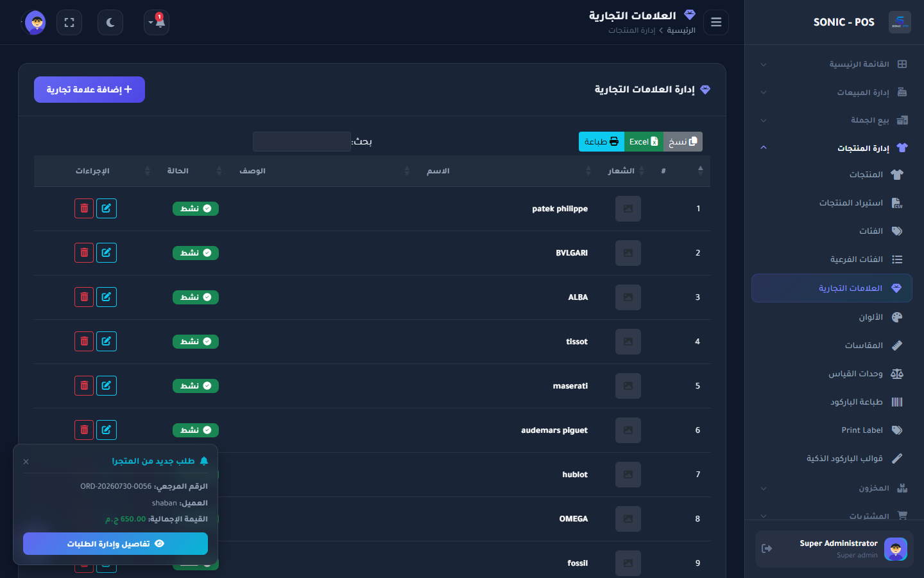Toggle نشط status for maserati
The width and height of the screenshot is (924, 578).
[x=196, y=386]
